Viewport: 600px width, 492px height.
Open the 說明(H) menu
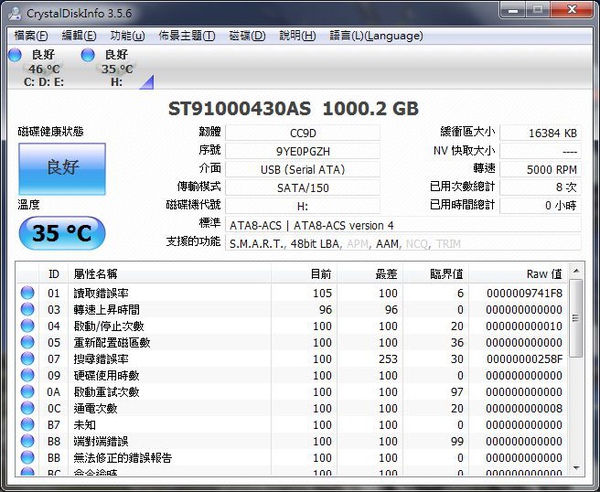tap(297, 36)
